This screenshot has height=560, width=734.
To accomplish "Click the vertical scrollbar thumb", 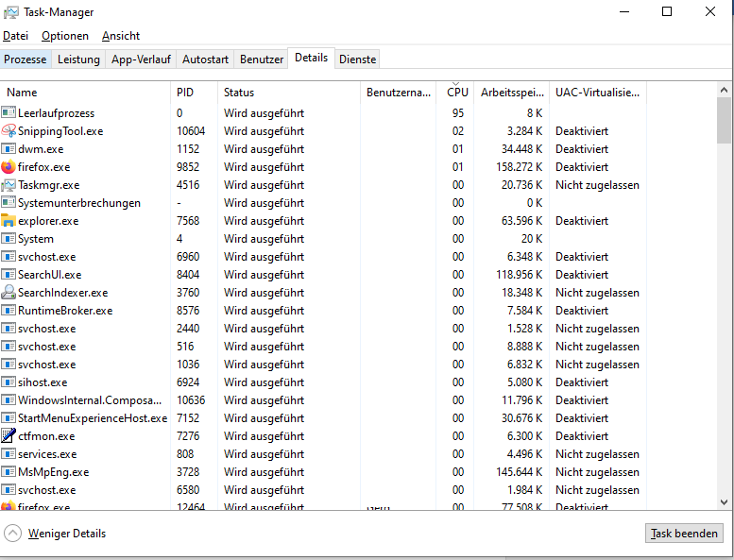I will [x=724, y=121].
